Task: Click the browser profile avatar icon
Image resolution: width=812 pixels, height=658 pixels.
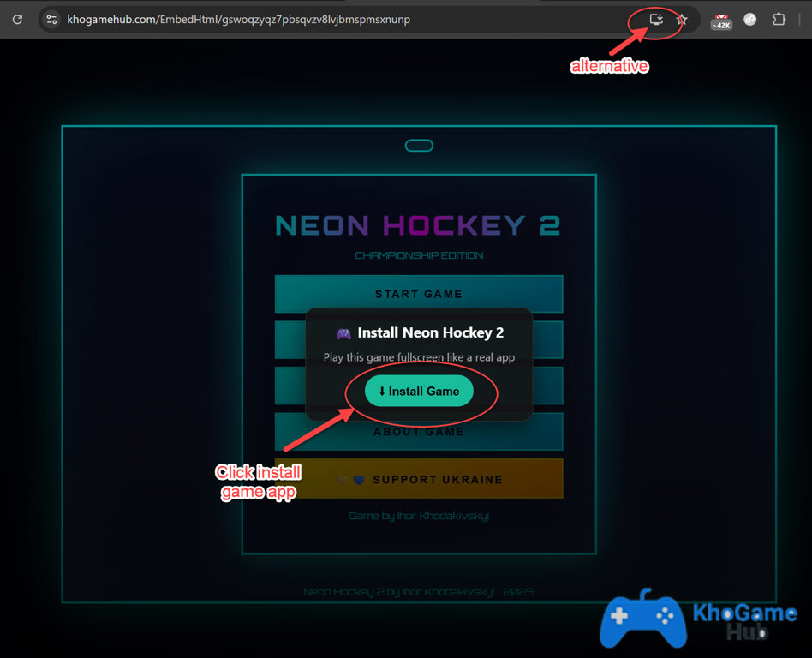Action: tap(749, 19)
